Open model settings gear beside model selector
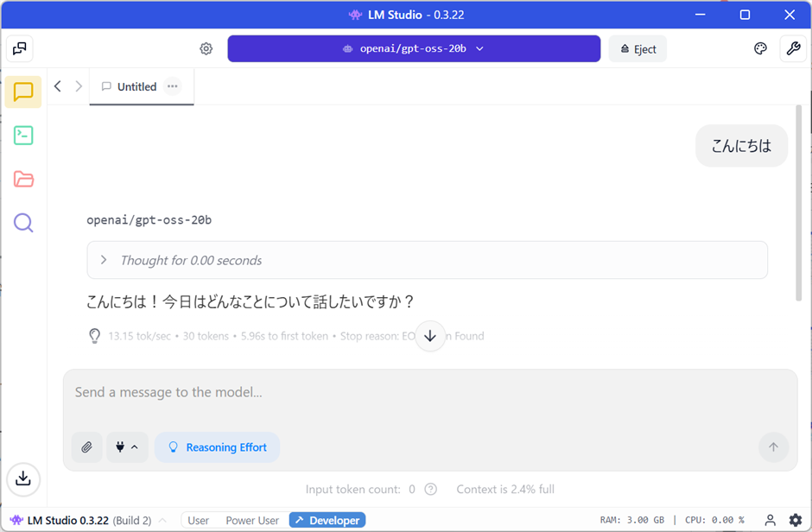This screenshot has width=812, height=532. pyautogui.click(x=206, y=48)
